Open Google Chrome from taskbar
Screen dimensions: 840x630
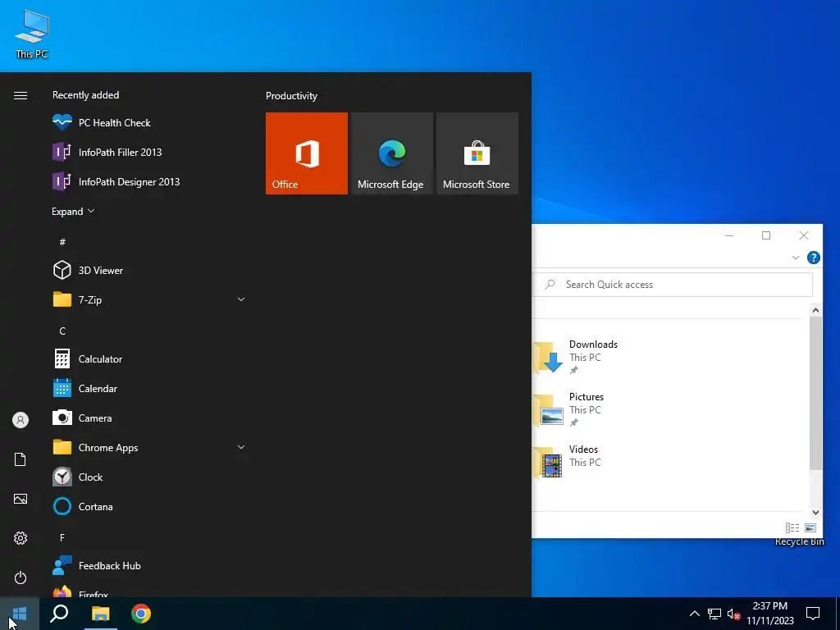(x=141, y=614)
